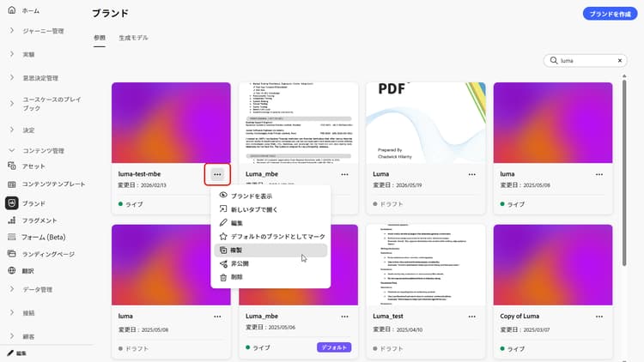
Task: Open the フラグメント sidebar icon
Action: click(12, 220)
